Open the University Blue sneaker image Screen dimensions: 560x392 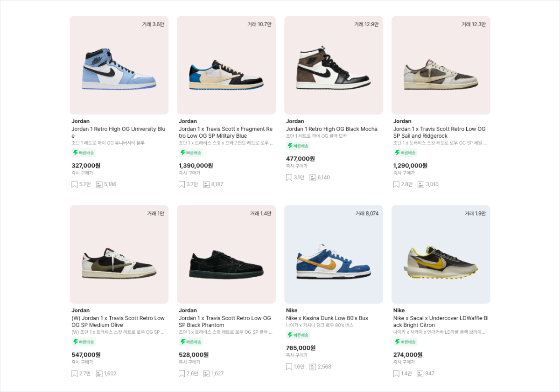(119, 65)
